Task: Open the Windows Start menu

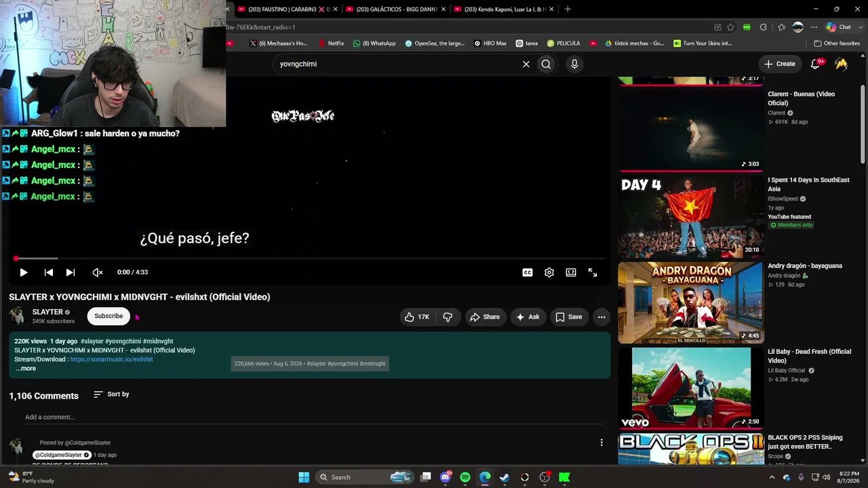Action: (x=304, y=477)
